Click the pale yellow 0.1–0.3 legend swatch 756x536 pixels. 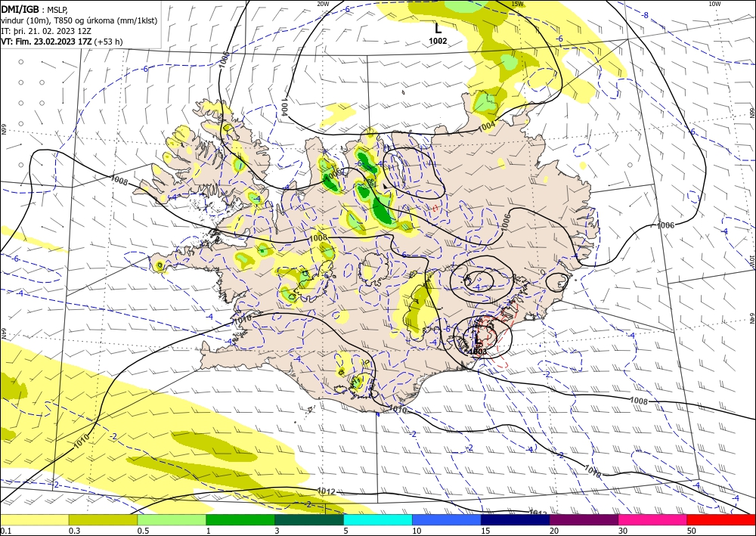click(x=34, y=519)
